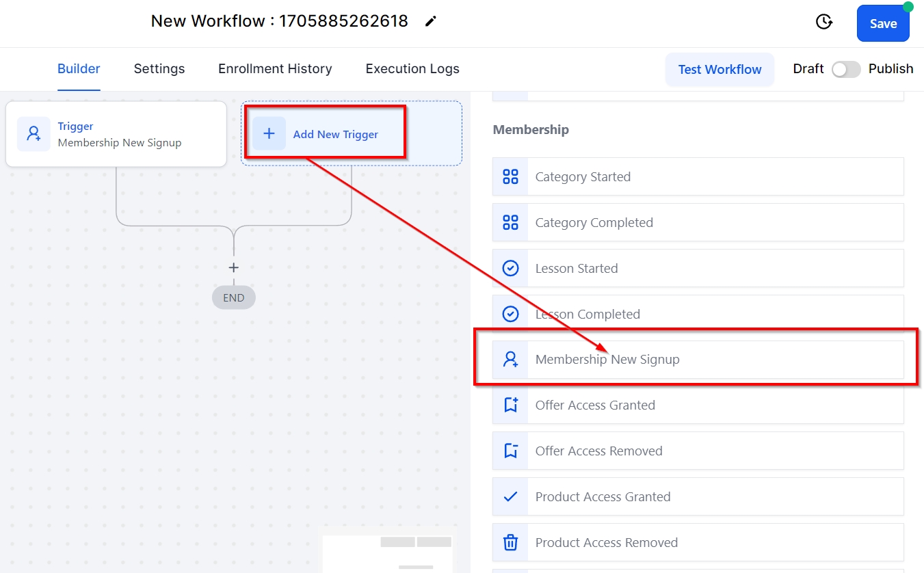This screenshot has height=573, width=924.
Task: Click the Lesson Started checkmark icon
Action: [x=510, y=269]
